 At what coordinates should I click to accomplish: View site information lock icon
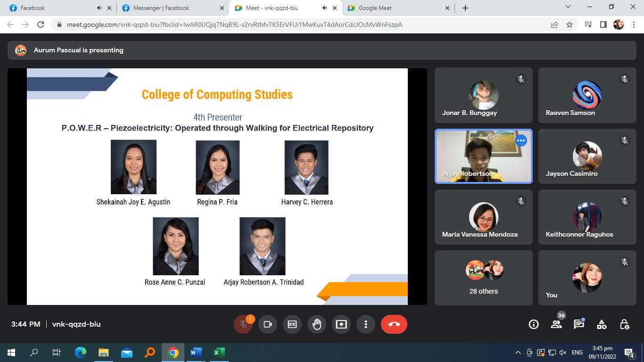pos(59,25)
